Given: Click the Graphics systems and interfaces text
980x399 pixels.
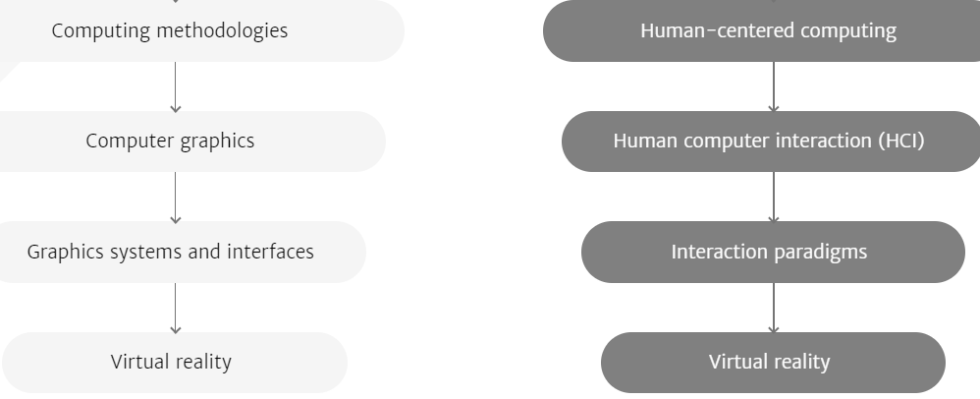Looking at the screenshot, I should pyautogui.click(x=171, y=252).
